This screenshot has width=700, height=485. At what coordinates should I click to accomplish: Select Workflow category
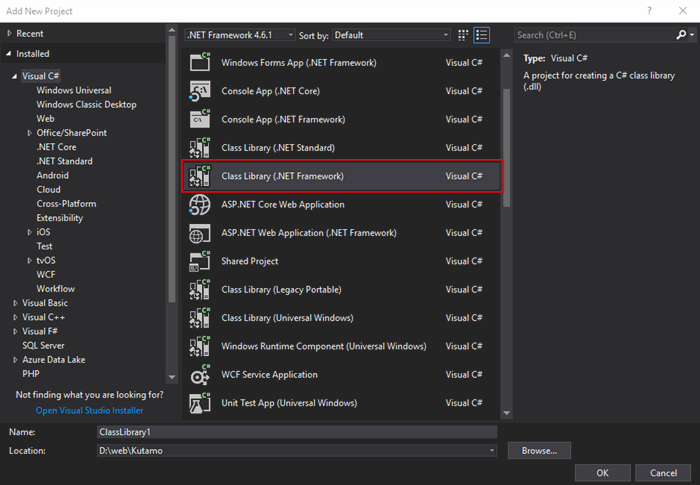(x=56, y=288)
